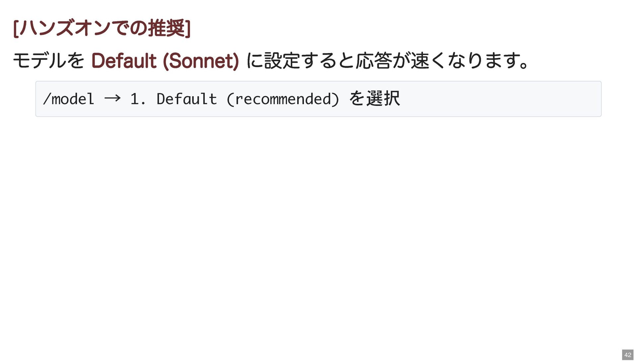Click the word Default inside the code block
637x364 pixels.
click(x=186, y=99)
